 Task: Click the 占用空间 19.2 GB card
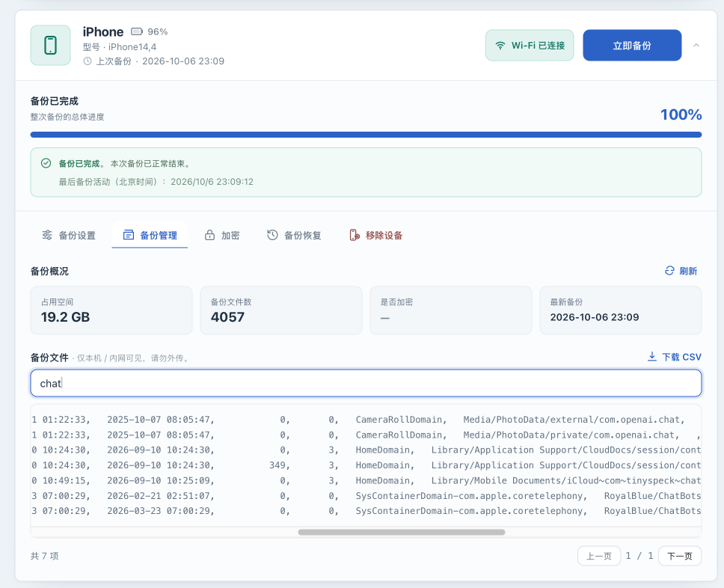tap(111, 310)
